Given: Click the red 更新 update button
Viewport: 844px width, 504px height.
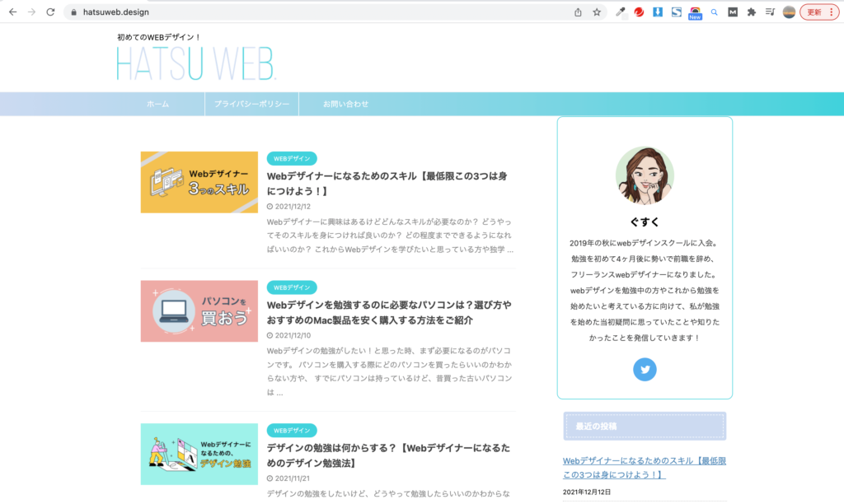Looking at the screenshot, I should tap(819, 12).
